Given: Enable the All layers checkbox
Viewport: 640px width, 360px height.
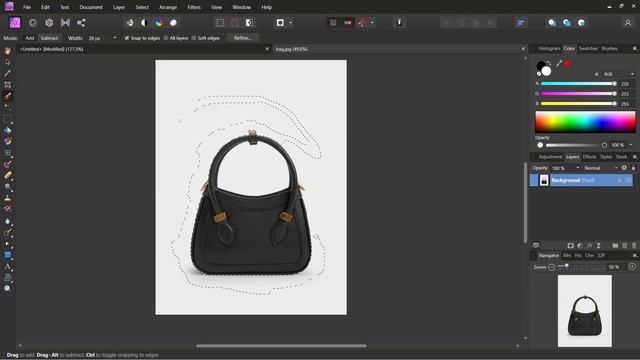Looking at the screenshot, I should (166, 38).
